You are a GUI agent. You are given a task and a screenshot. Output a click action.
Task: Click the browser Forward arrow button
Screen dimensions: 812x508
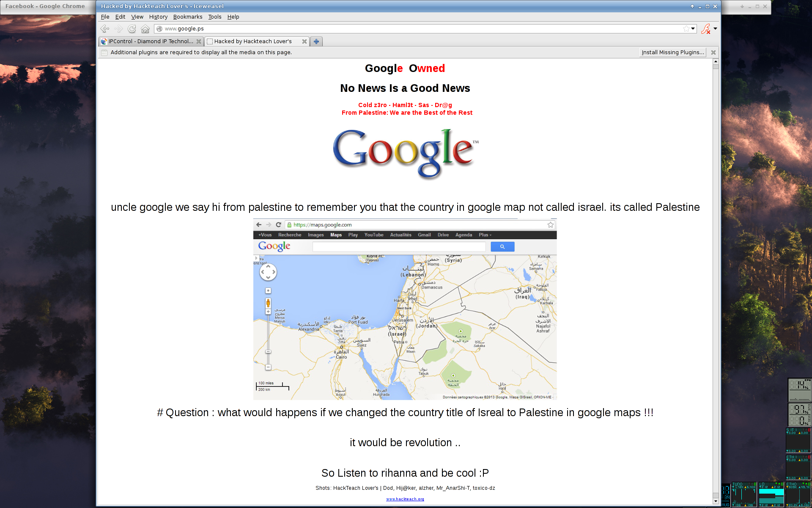coord(119,29)
